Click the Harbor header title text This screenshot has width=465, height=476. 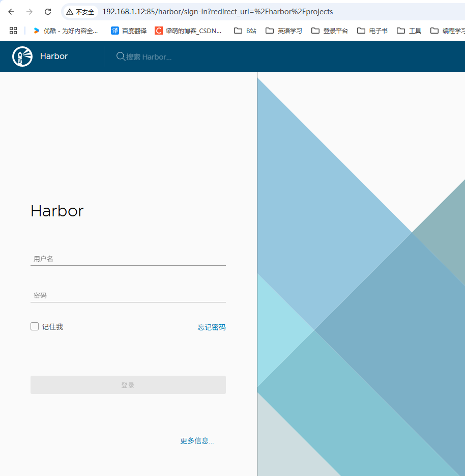[x=54, y=56]
